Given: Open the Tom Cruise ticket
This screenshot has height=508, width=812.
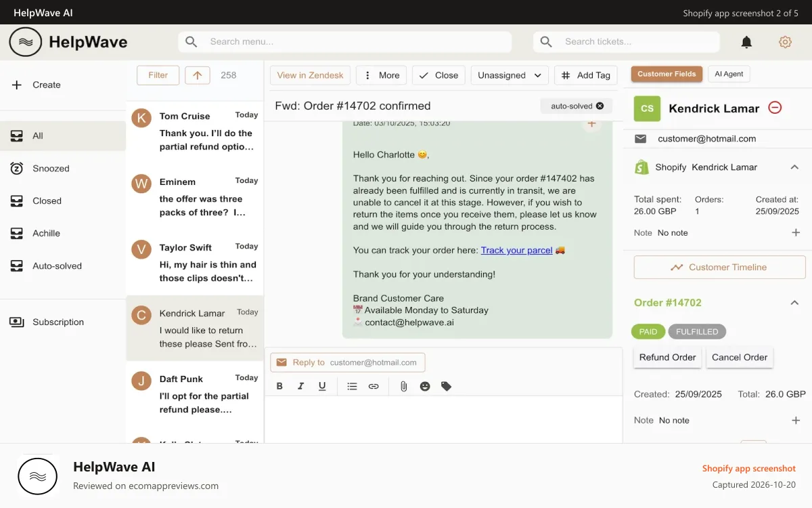Looking at the screenshot, I should (x=195, y=131).
